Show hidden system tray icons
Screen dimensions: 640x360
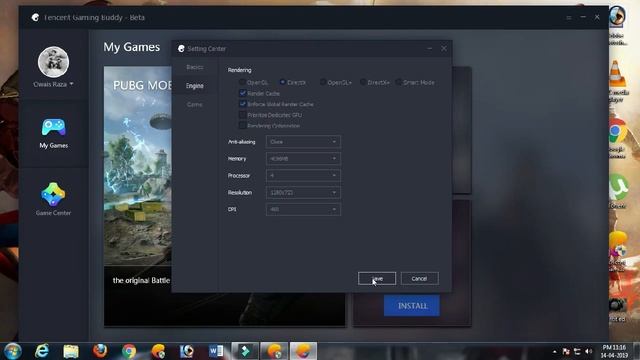[x=554, y=351]
